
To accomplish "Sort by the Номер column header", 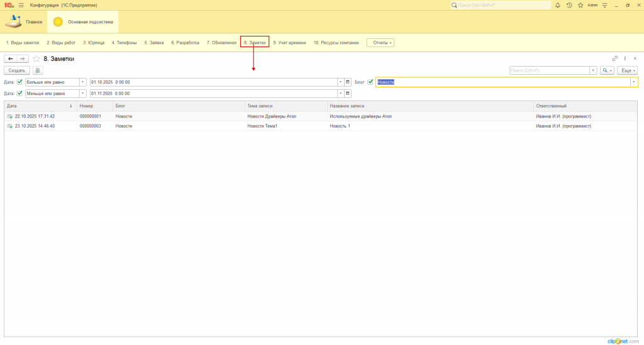I will [95, 106].
